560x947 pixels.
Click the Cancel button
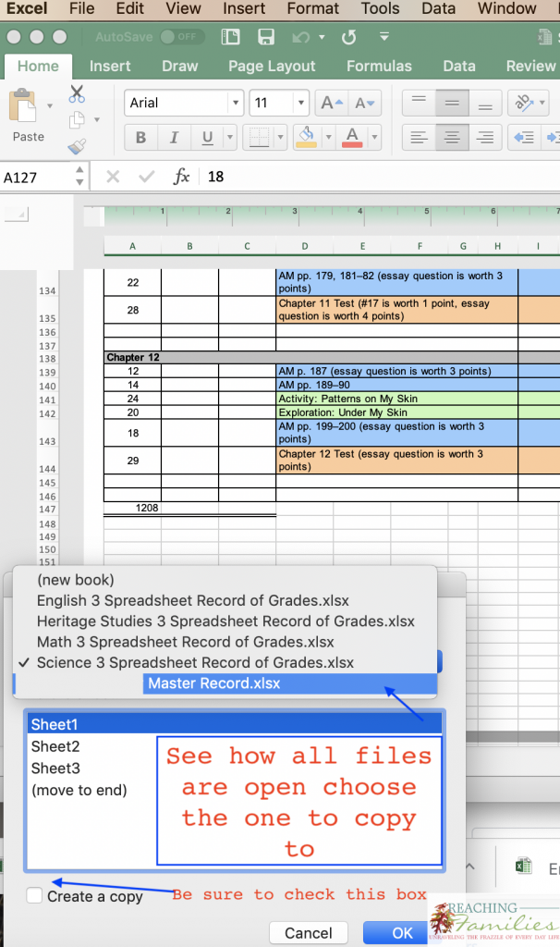pyautogui.click(x=309, y=932)
